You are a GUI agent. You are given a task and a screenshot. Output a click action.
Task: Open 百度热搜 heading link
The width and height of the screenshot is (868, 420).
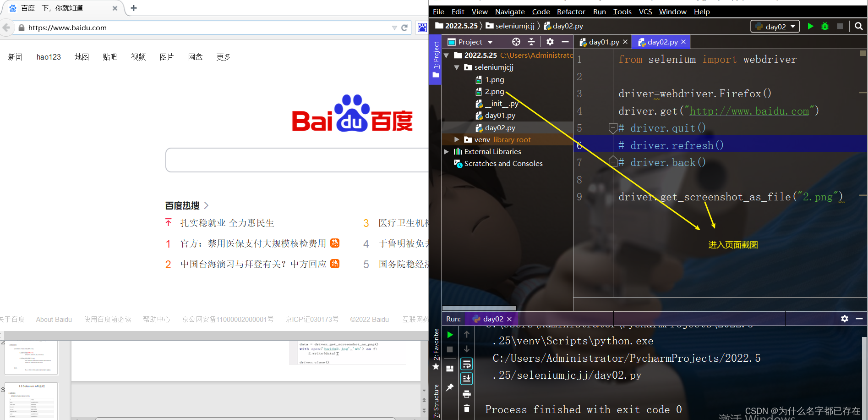187,205
